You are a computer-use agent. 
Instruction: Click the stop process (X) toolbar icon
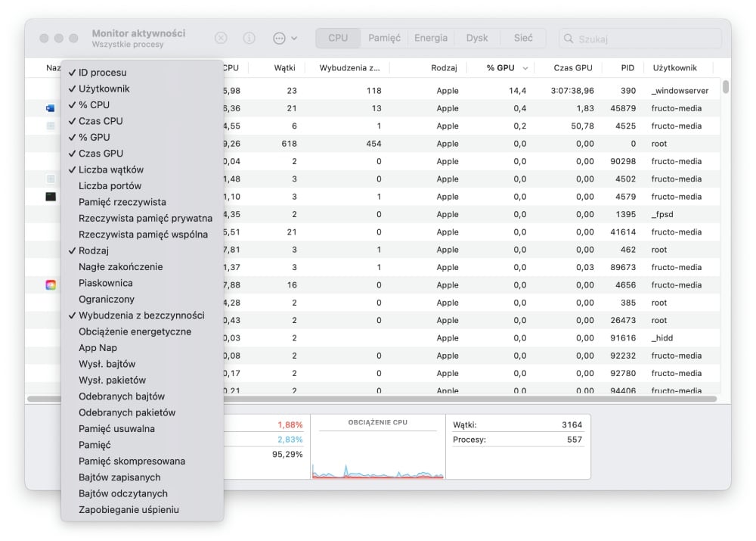pos(221,38)
